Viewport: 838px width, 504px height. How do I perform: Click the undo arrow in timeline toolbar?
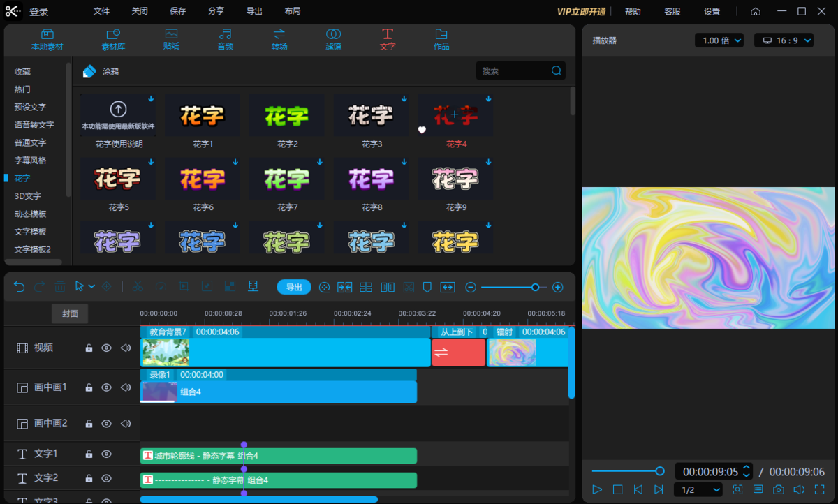tap(20, 287)
